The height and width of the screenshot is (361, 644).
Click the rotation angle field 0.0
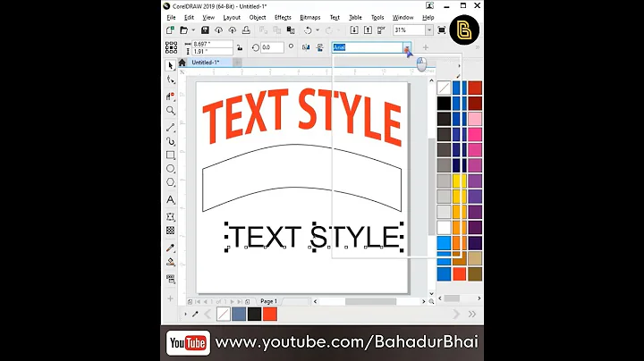[x=272, y=47]
